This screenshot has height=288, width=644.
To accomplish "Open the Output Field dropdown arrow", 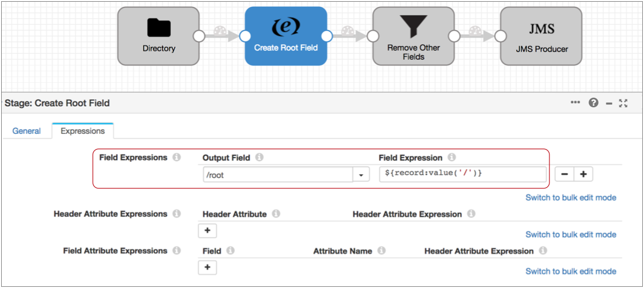I will 361,174.
